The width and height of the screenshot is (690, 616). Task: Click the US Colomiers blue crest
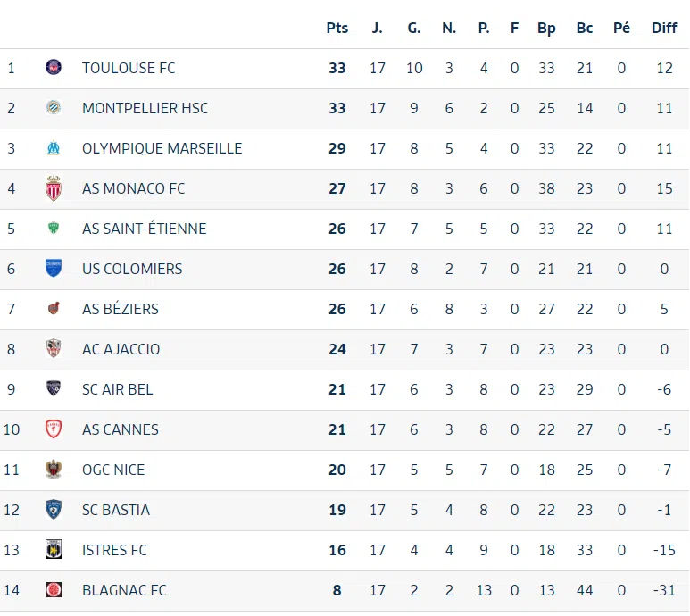54,269
